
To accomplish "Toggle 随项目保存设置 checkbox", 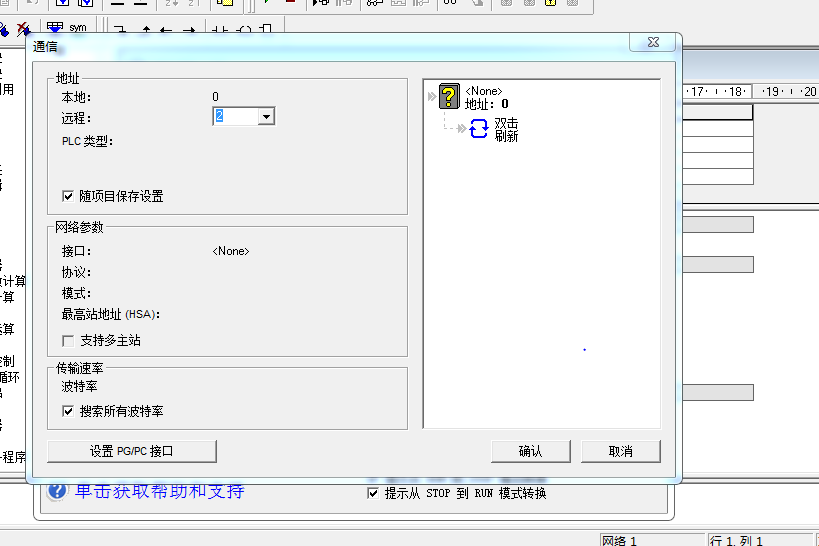I will point(68,196).
